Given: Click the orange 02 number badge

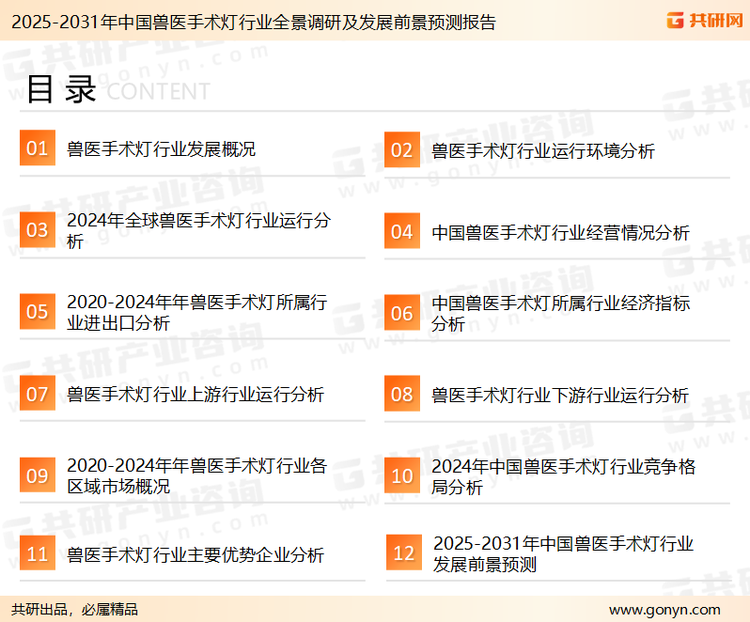Looking at the screenshot, I should coord(402,150).
